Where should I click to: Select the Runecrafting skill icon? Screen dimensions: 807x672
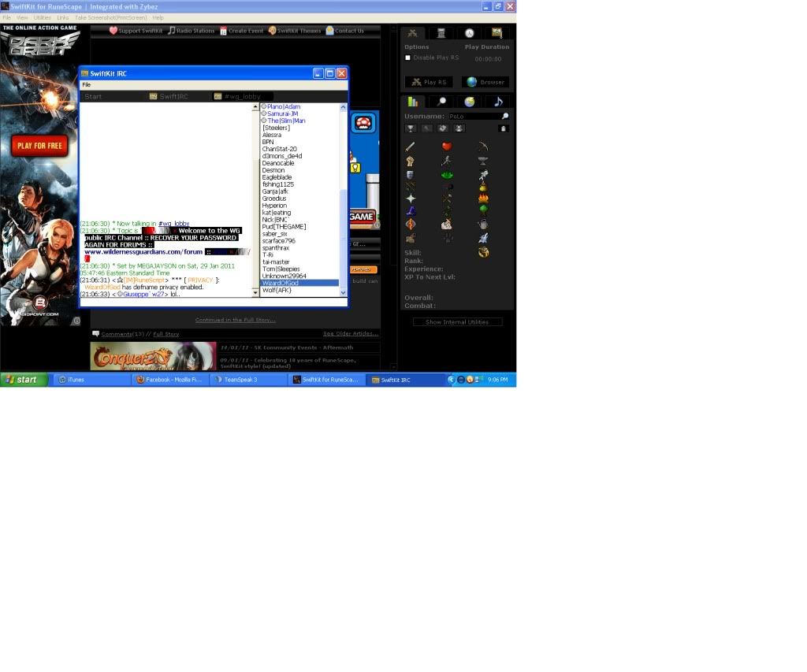click(410, 225)
